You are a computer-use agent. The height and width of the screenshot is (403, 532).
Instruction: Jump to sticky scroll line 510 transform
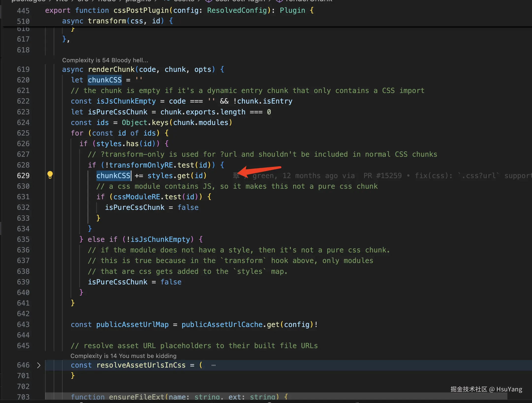[107, 21]
